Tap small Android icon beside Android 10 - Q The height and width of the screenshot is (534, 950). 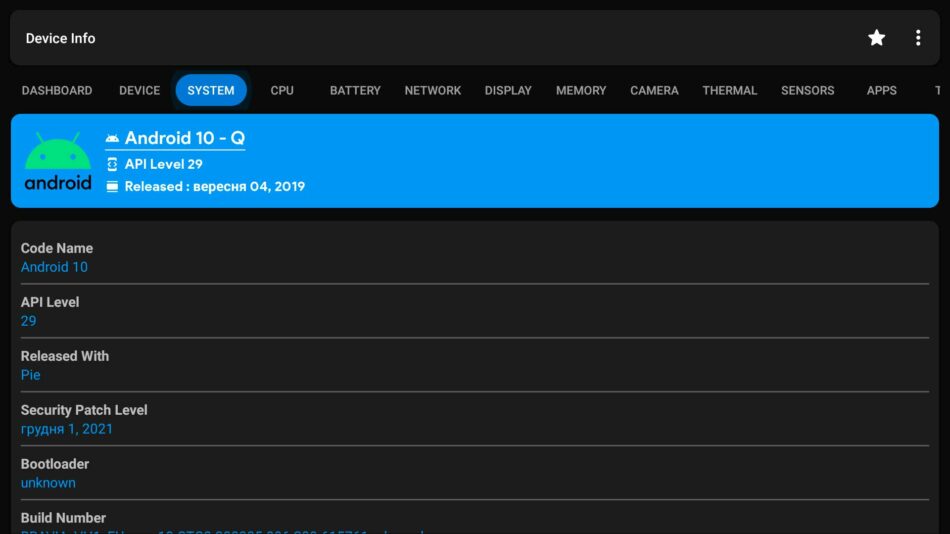(x=112, y=138)
